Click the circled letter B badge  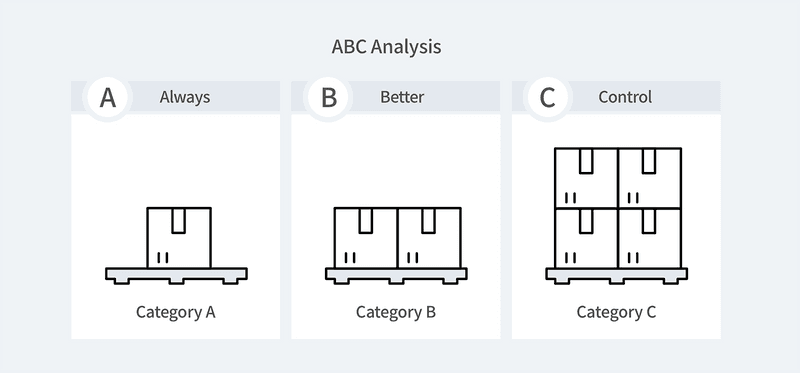pos(329,97)
